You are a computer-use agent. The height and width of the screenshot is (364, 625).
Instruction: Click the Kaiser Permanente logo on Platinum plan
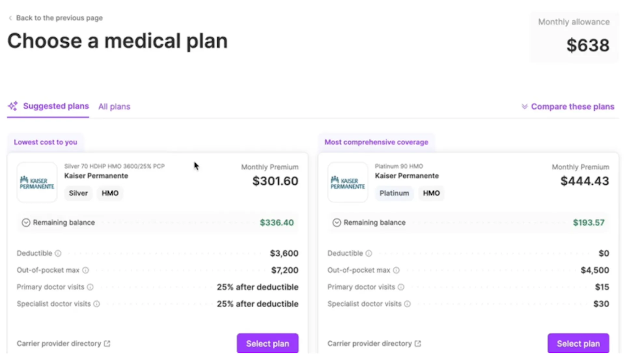coord(347,182)
